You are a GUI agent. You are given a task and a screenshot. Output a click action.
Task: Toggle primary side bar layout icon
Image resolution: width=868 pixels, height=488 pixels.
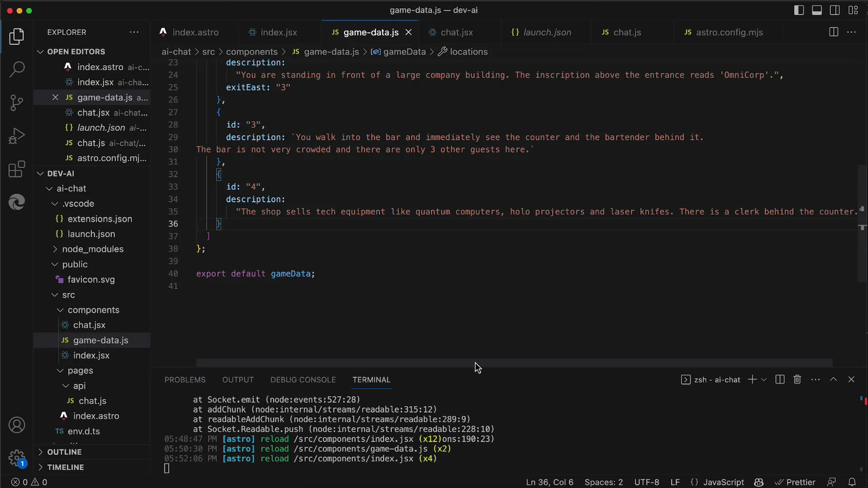[799, 10]
